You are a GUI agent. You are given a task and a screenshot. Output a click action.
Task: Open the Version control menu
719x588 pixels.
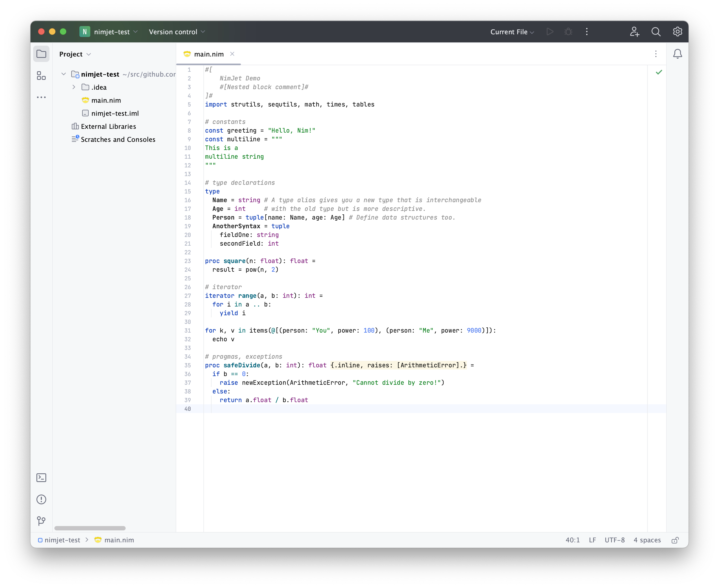click(176, 32)
